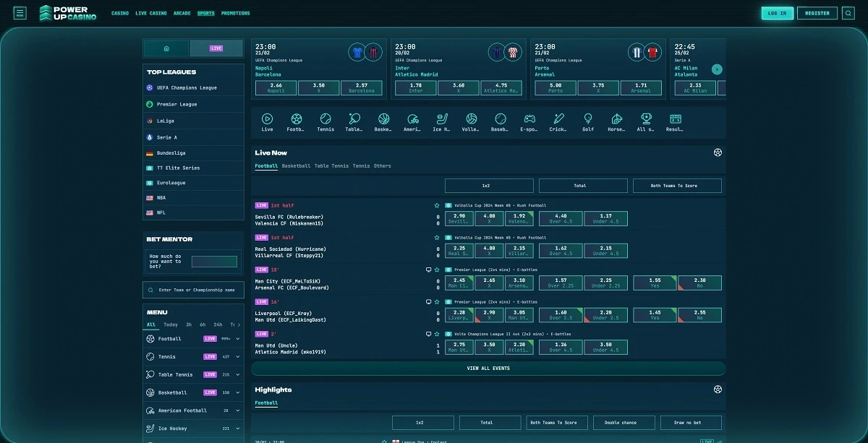Screen dimensions: 868x443
Task: Switch Live Now to Basketball tab
Action: (296, 166)
